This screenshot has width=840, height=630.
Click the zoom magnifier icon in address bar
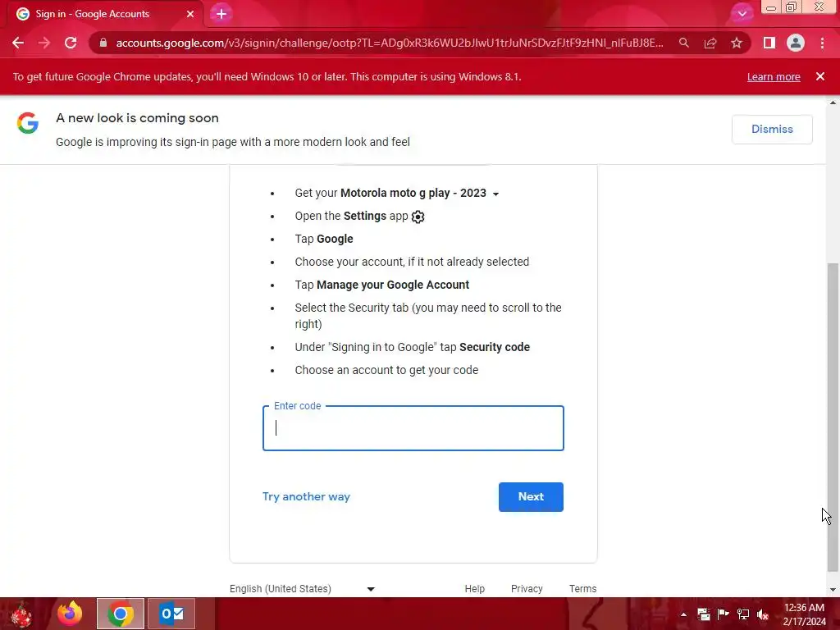coord(683,43)
